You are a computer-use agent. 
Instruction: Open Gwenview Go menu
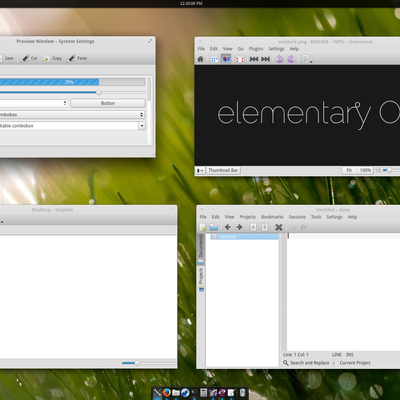coord(241,49)
